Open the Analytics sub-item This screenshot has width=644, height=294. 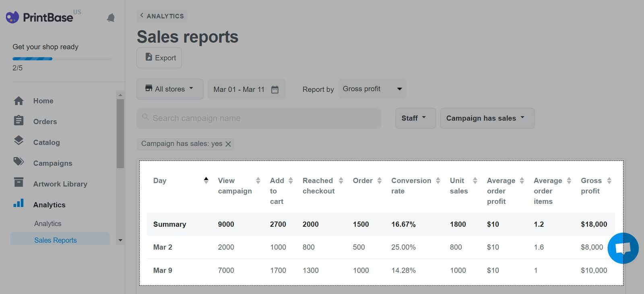(x=48, y=224)
